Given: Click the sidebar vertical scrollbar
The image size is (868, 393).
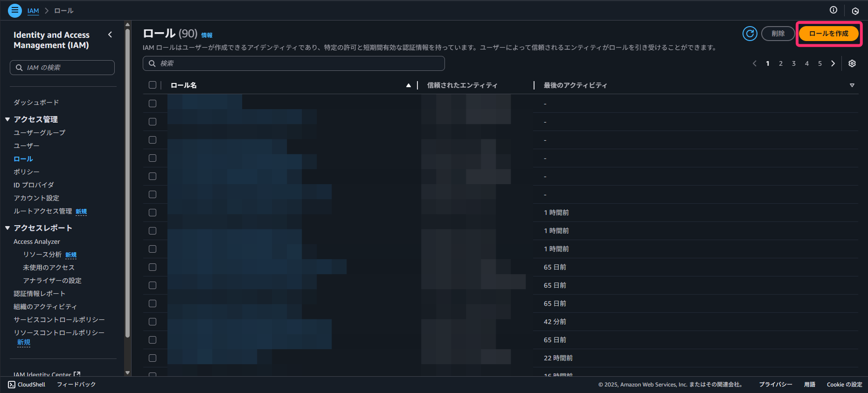Looking at the screenshot, I should tap(127, 183).
